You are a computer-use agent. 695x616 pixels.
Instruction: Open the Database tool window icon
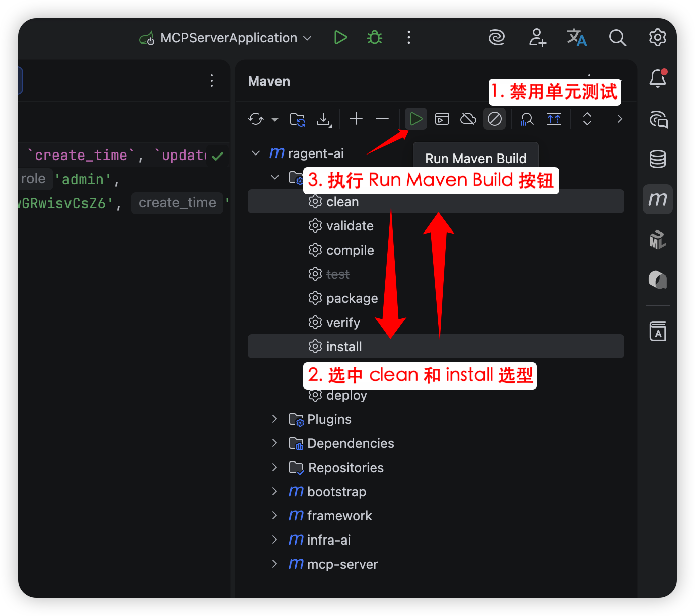[x=657, y=159]
